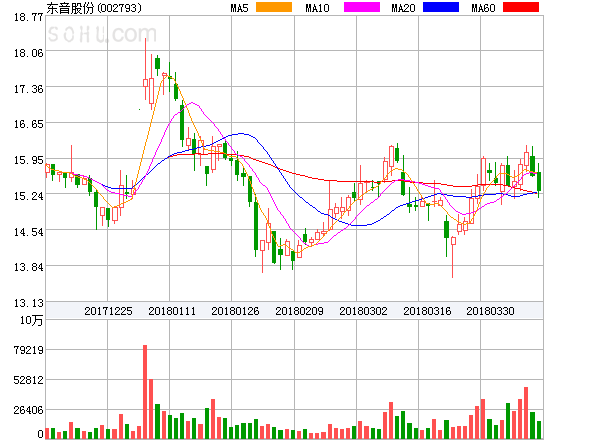600x440 pixels.
Task: Click the MA5 orange legend swatch
Action: (x=274, y=7)
